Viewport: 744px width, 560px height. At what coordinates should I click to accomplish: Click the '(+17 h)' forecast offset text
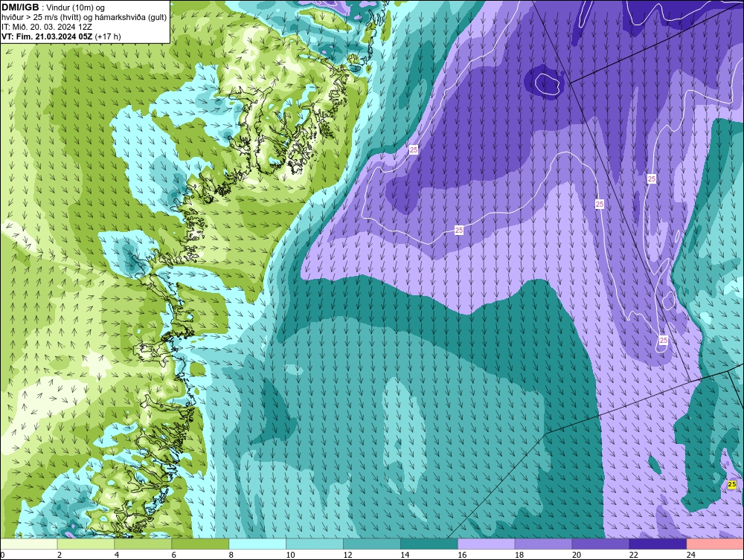[108, 36]
